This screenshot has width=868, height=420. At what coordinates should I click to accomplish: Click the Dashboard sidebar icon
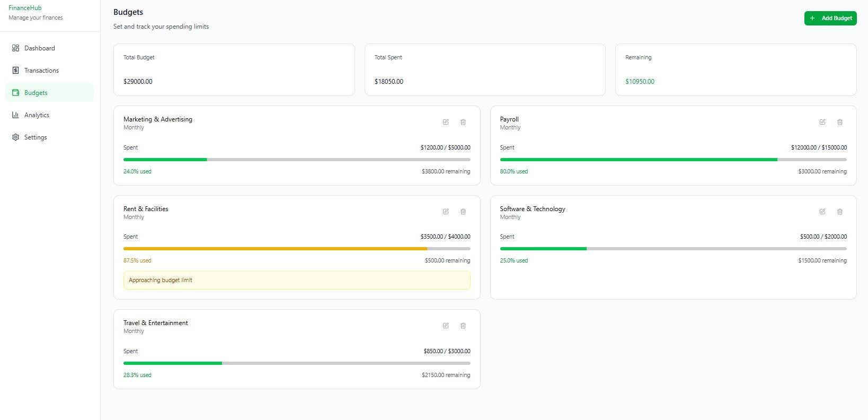(x=15, y=48)
